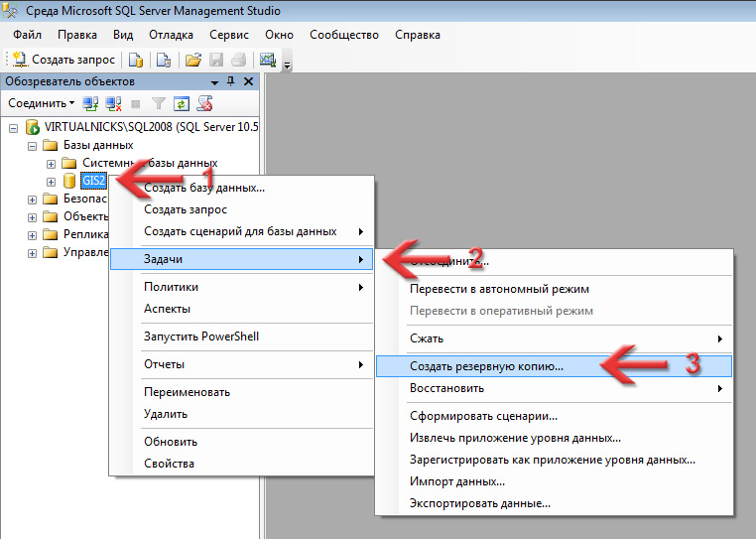Click the printer toolbar icon
This screenshot has height=539, width=756.
pos(239,60)
